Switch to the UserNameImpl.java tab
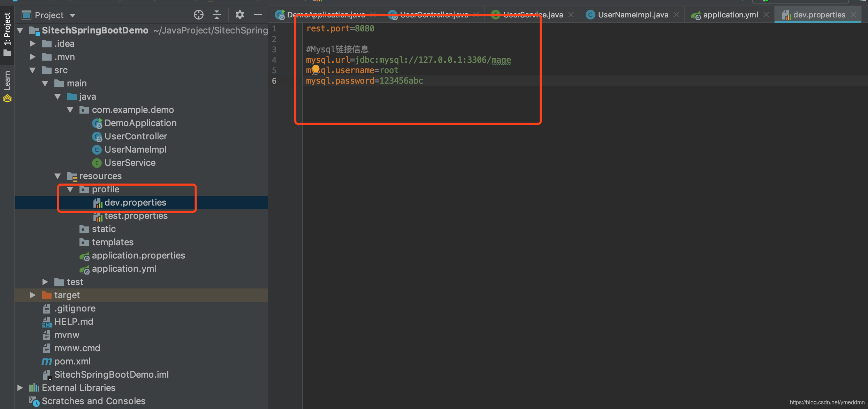 coord(632,15)
